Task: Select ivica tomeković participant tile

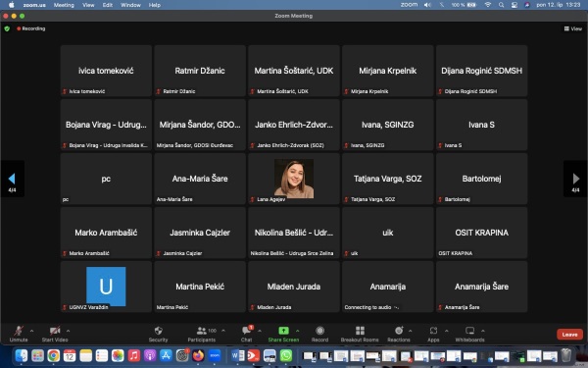Action: pos(106,71)
